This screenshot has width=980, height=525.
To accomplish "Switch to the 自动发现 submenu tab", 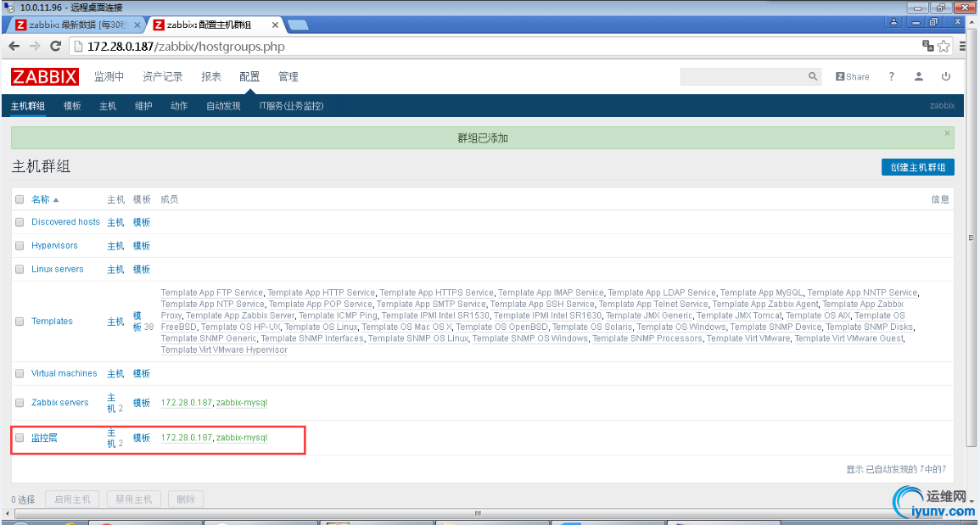I will click(223, 106).
